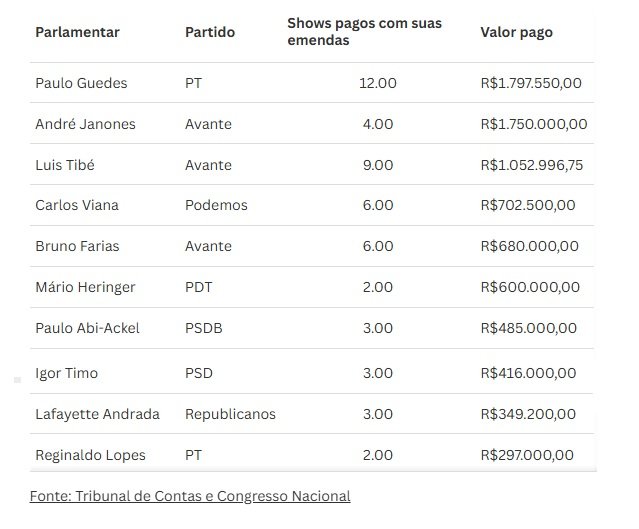Click the Paulo Abi-Ackel name cell
Viewport: 639px width, 529px height.
tap(87, 328)
